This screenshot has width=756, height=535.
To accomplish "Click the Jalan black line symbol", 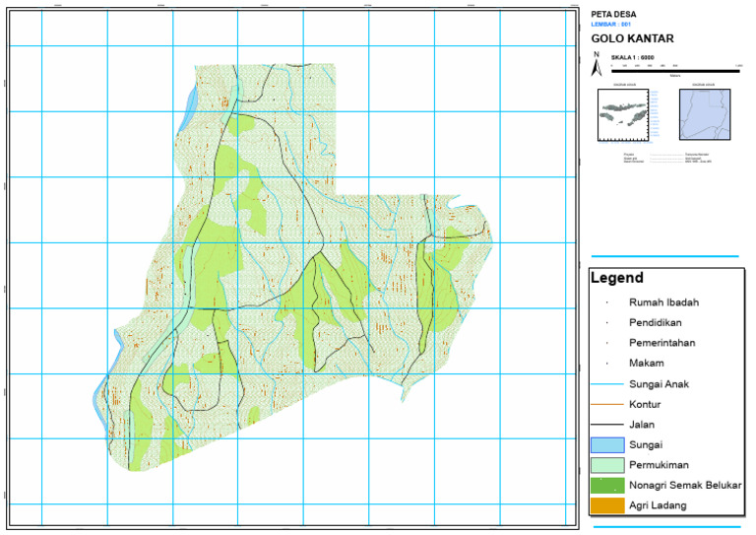I will (607, 425).
